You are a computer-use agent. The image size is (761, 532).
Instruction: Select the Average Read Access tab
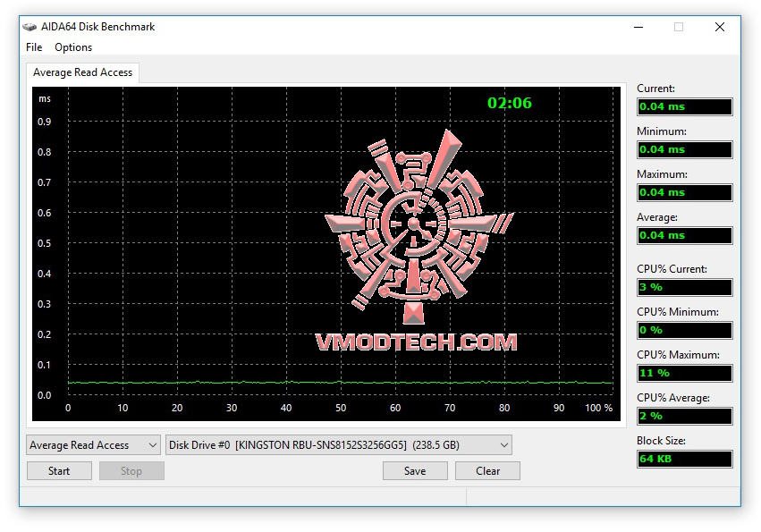click(x=82, y=72)
